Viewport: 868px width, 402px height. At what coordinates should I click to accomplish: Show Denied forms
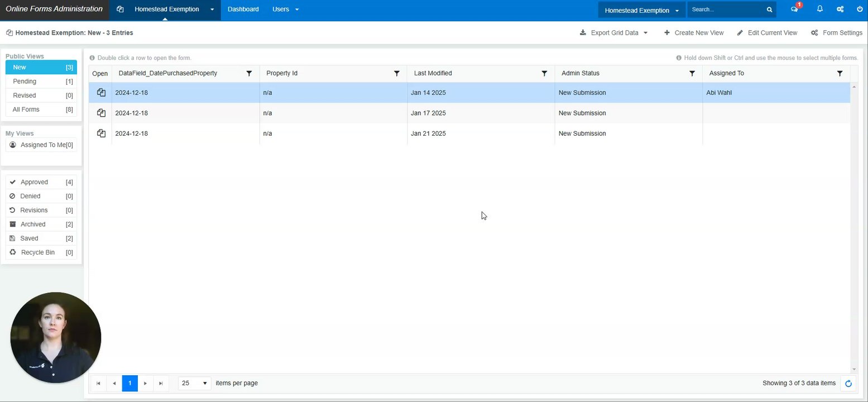(41, 196)
